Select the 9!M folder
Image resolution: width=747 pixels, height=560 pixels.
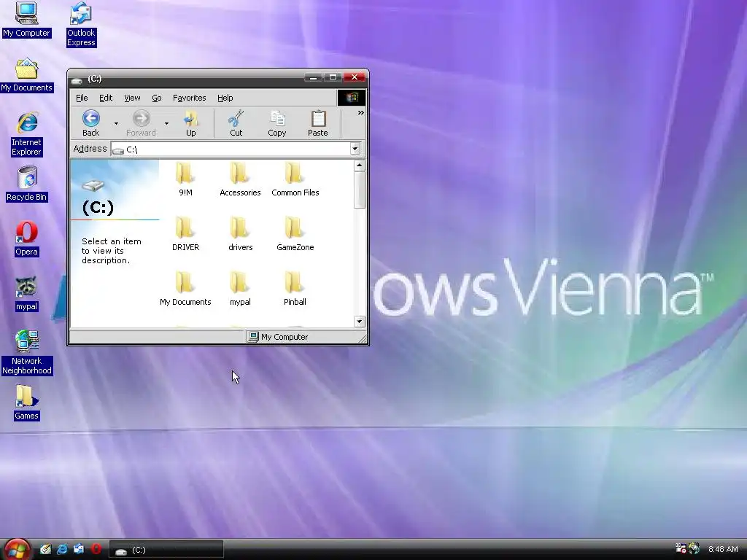point(185,179)
